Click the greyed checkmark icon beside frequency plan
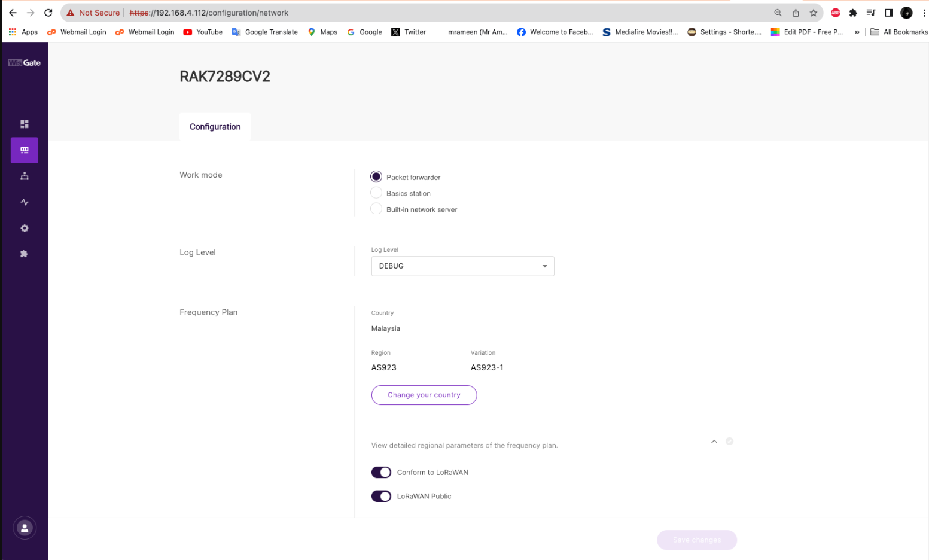The width and height of the screenshot is (929, 560). coord(729,441)
